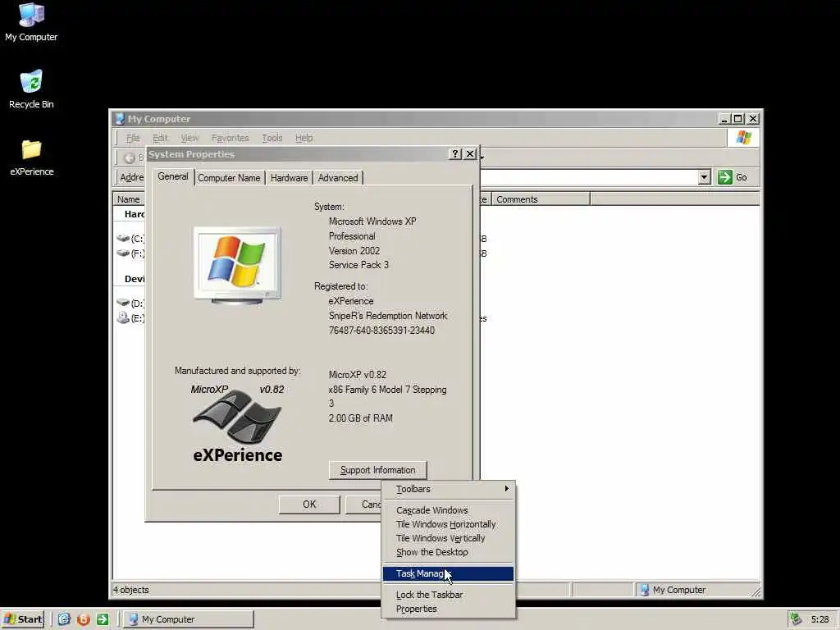Screen dimensions: 840x630
Task: Open the address bar dropdown arrow
Action: pos(705,177)
